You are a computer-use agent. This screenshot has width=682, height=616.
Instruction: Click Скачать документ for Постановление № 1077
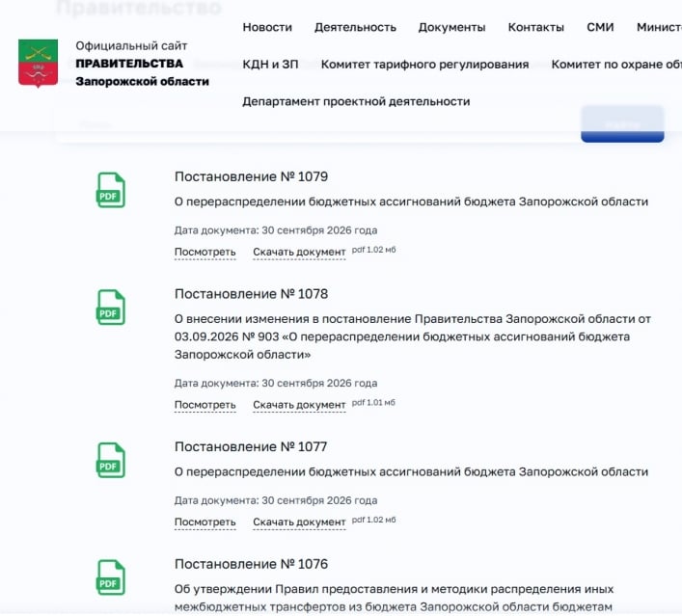point(299,522)
